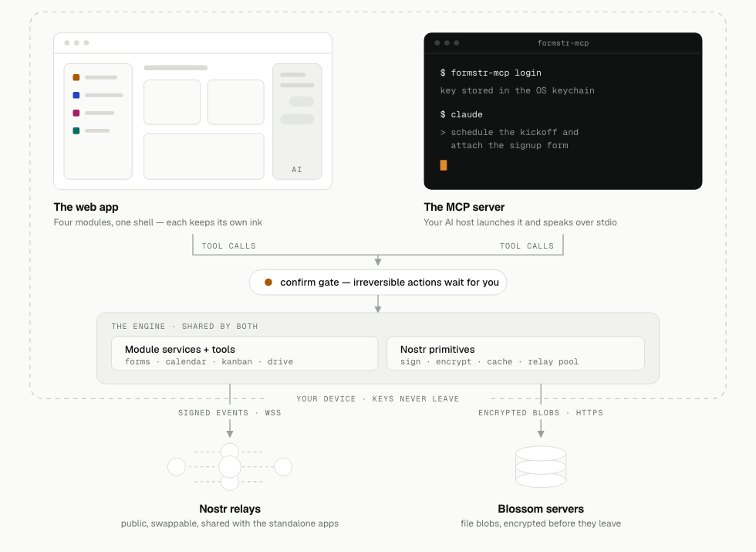Click the orange dot in confirm gate pill
The height and width of the screenshot is (552, 756).
pos(268,283)
